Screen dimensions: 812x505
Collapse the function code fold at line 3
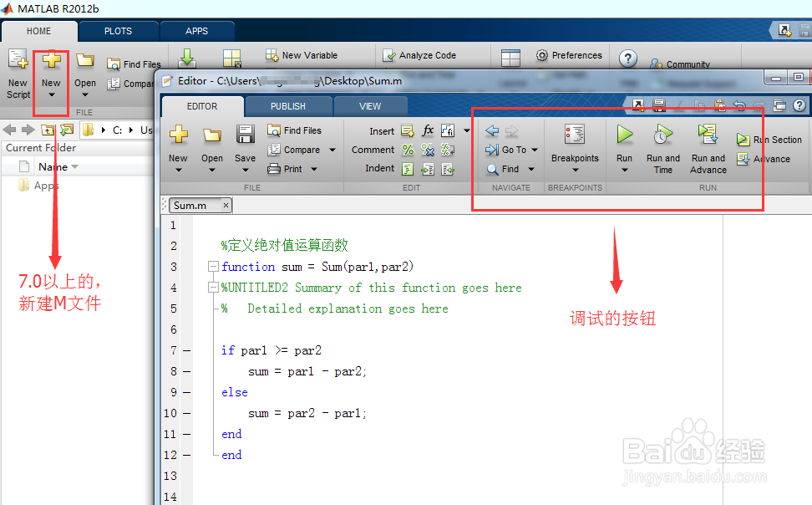pyautogui.click(x=213, y=267)
